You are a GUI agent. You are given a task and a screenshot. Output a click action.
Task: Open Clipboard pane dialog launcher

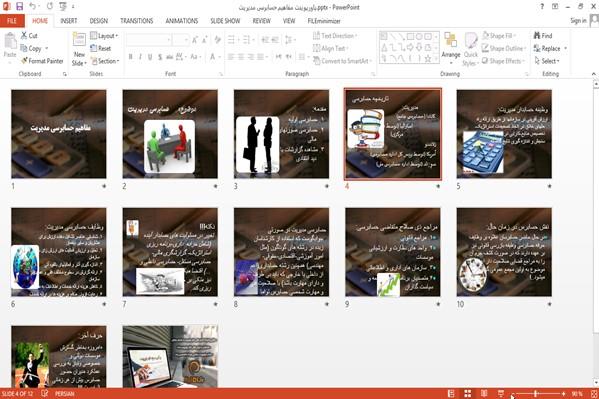point(65,74)
